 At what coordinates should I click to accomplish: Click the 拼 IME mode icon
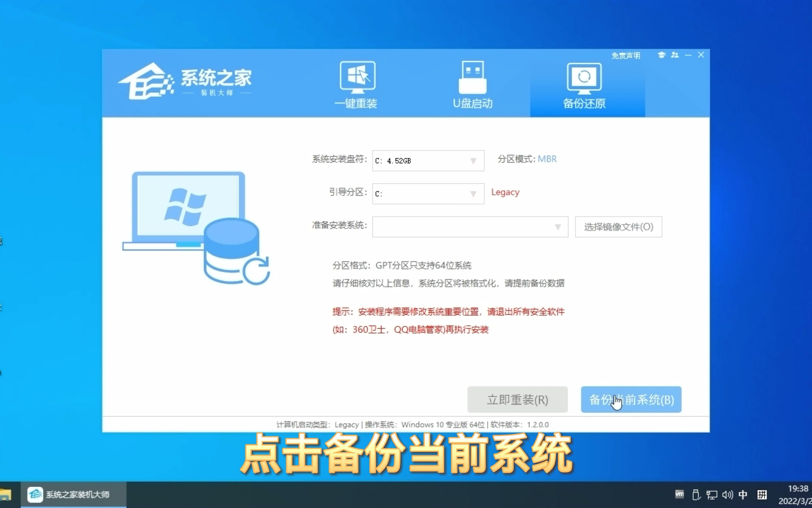coord(762,495)
